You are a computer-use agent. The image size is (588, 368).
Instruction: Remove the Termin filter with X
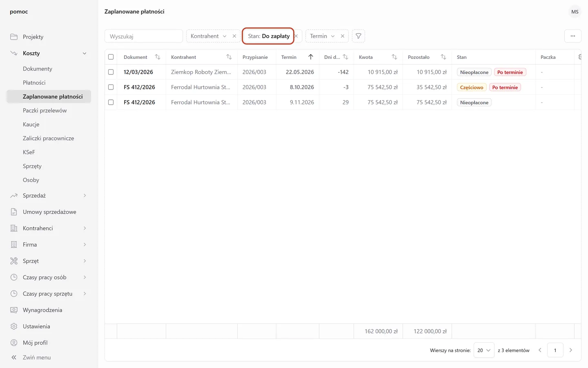[x=343, y=36]
